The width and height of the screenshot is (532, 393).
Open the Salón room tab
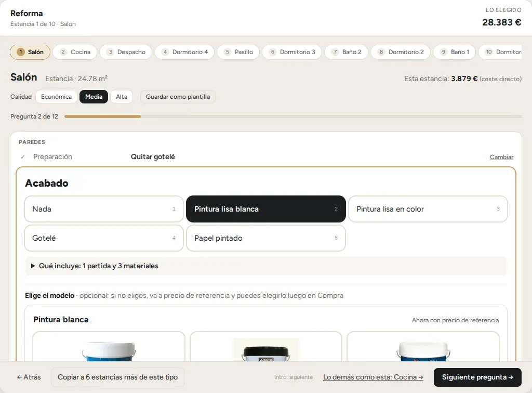30,52
